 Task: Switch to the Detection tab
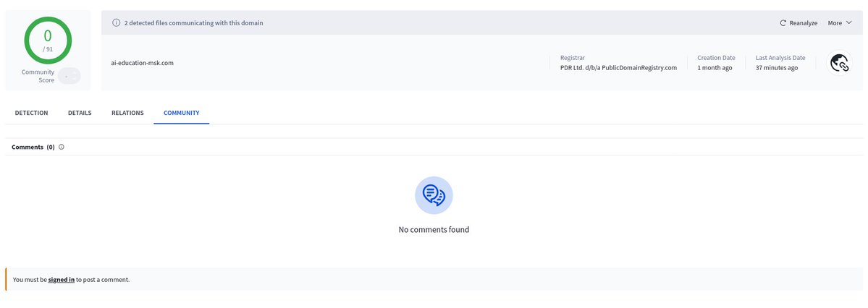tap(32, 113)
